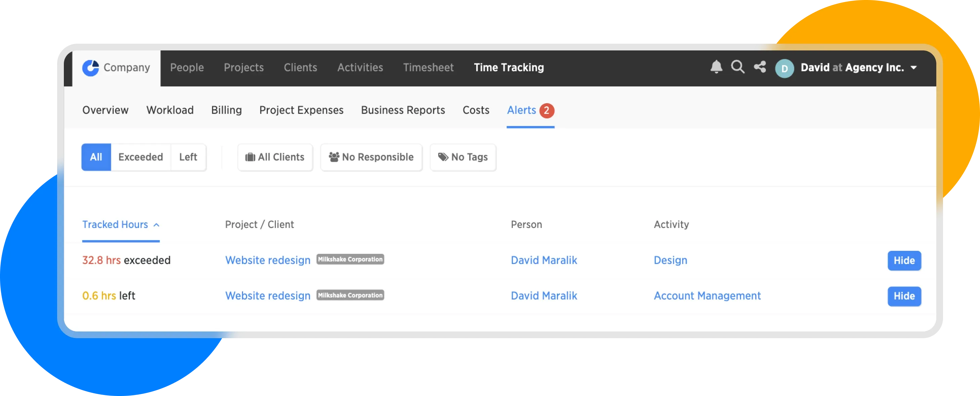The height and width of the screenshot is (396, 980).
Task: Click the search magnifier icon
Action: pyautogui.click(x=737, y=67)
